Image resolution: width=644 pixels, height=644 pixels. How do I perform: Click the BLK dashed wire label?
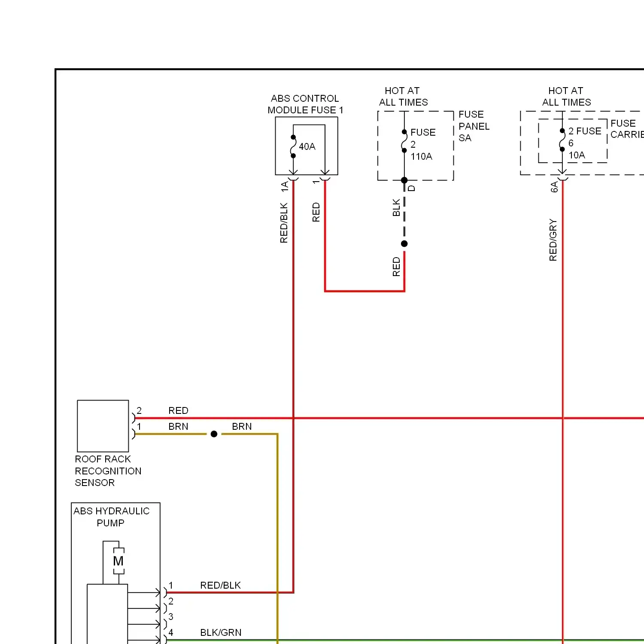(396, 207)
